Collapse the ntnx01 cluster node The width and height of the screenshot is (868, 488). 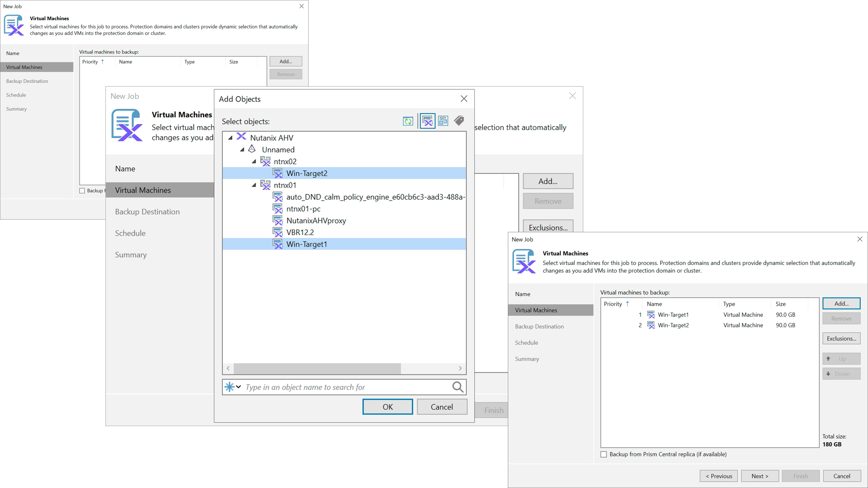coord(254,185)
